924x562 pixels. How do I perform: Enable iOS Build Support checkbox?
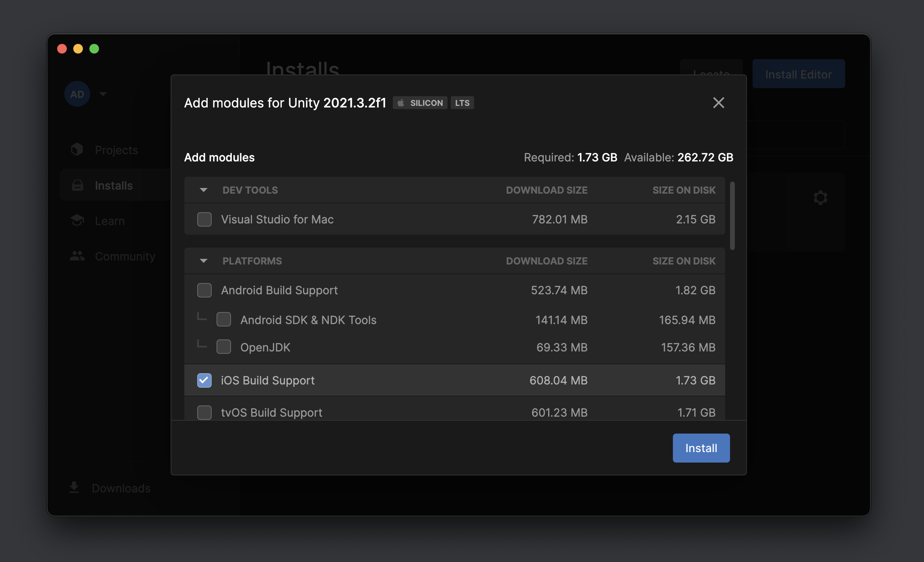(x=204, y=380)
